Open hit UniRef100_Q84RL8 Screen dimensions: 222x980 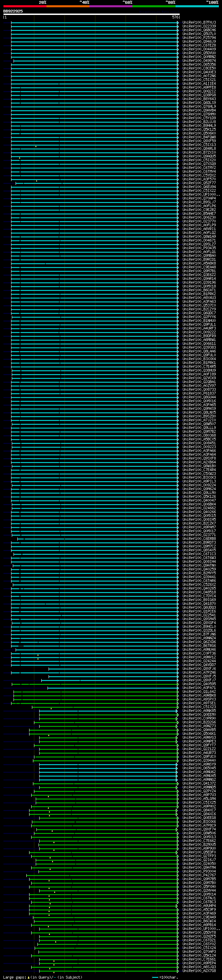click(199, 149)
